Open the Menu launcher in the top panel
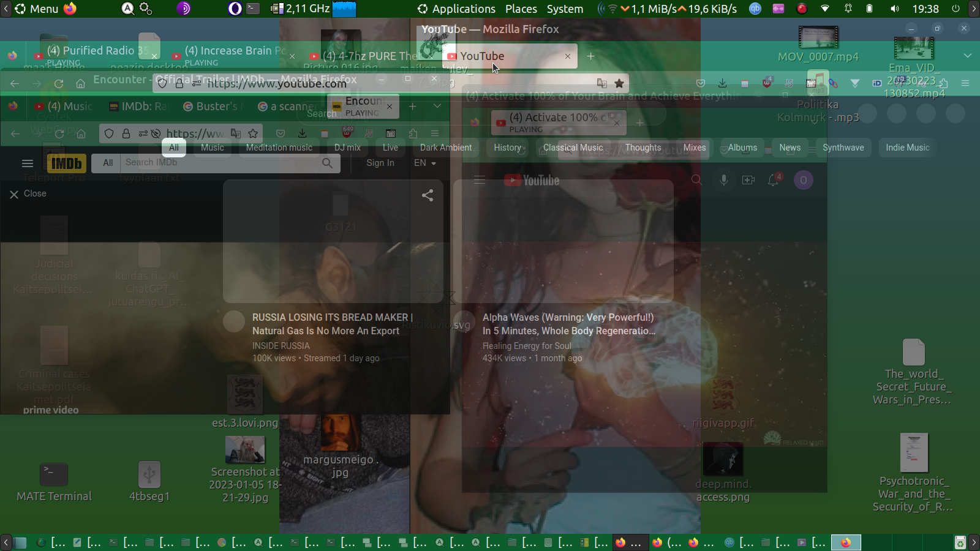980x551 pixels. tap(36, 9)
